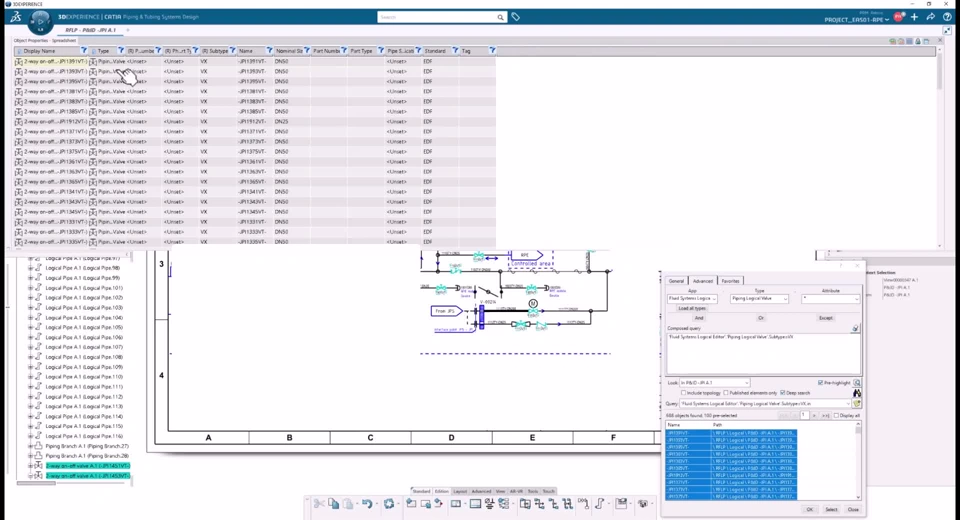Click OK in the search dialog
This screenshot has width=960, height=520.
(x=809, y=510)
